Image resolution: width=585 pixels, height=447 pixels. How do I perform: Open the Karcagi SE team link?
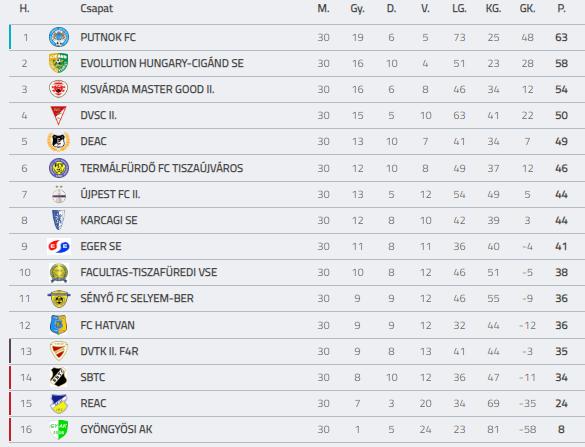click(x=109, y=220)
